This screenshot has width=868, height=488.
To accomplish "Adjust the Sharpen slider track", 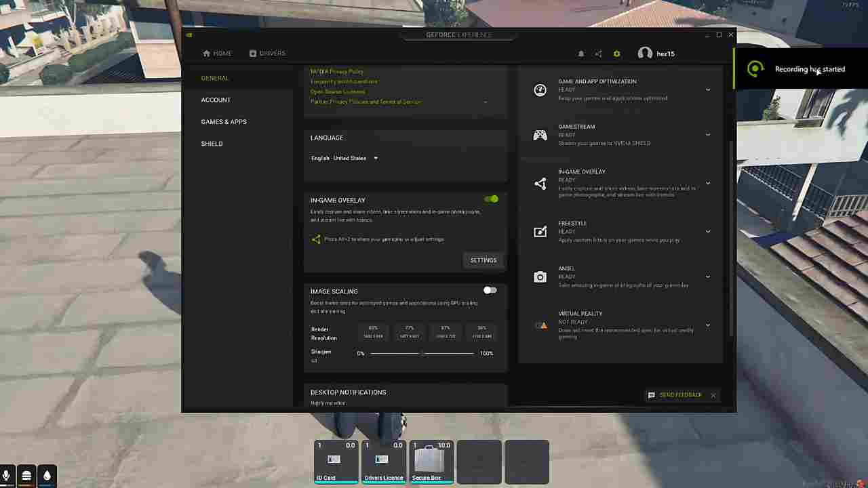I will [x=422, y=353].
